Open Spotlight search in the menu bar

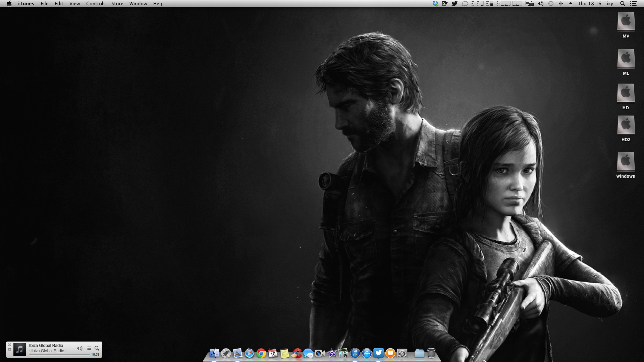click(x=623, y=4)
